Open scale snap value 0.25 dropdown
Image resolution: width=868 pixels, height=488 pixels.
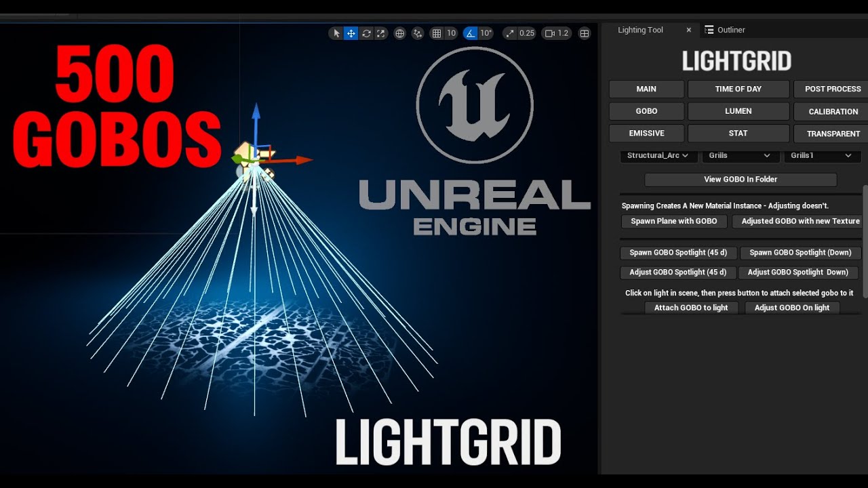pos(527,33)
